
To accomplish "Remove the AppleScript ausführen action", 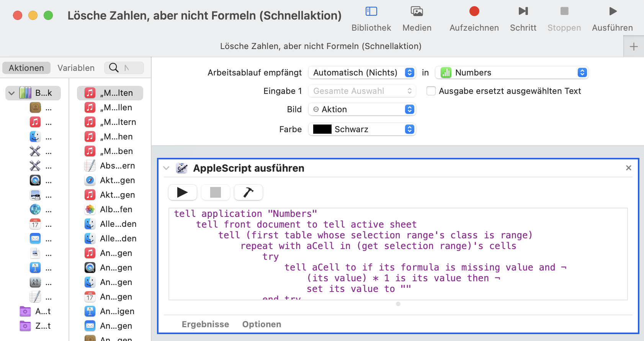I will 629,168.
